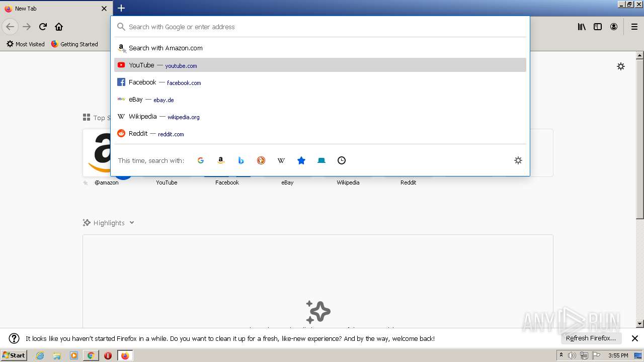This screenshot has width=644, height=362.
Task: Collapse the Highlights section
Action: [x=132, y=223]
